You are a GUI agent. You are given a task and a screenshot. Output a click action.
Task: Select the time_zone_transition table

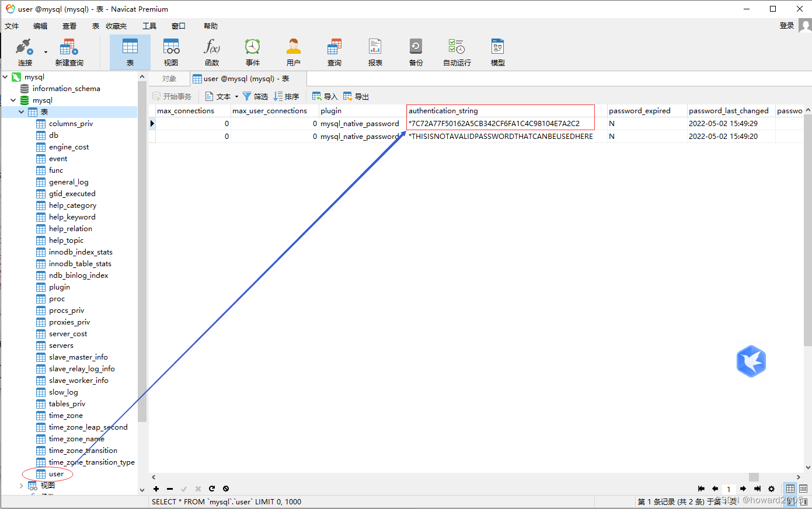(x=83, y=450)
